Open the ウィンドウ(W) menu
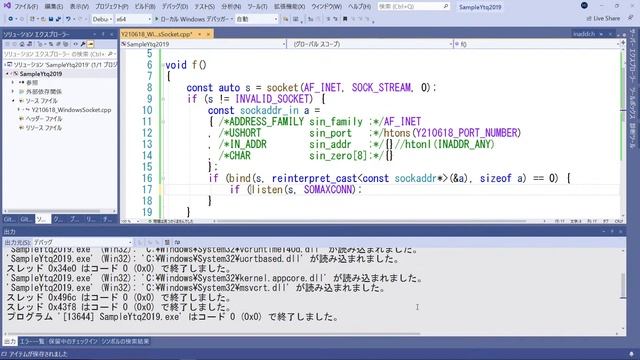The width and height of the screenshot is (640, 360). pyautogui.click(x=326, y=7)
